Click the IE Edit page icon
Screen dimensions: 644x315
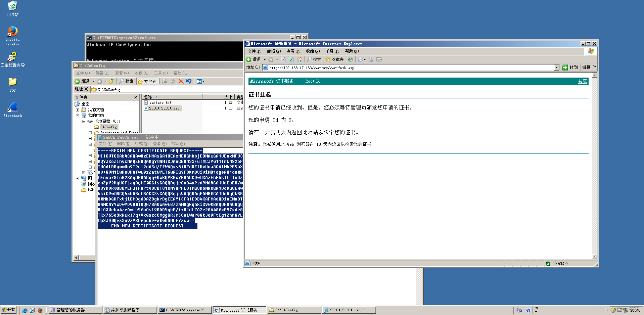[x=379, y=59]
